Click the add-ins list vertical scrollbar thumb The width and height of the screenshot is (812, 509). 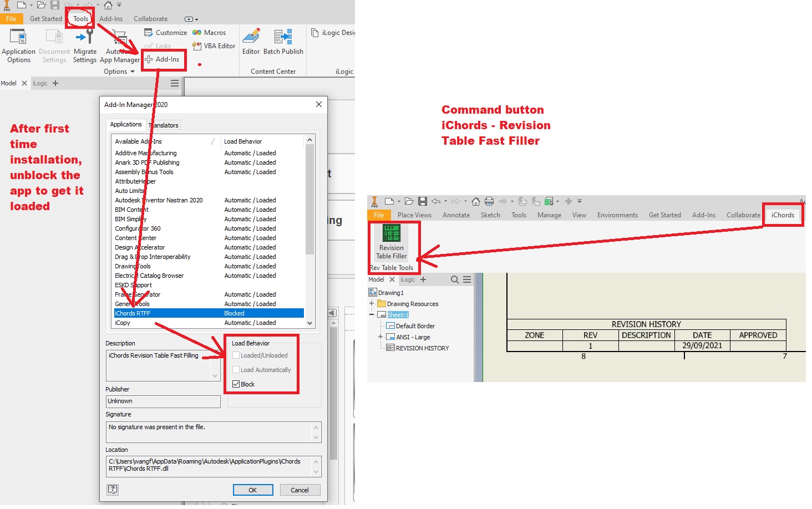309,200
